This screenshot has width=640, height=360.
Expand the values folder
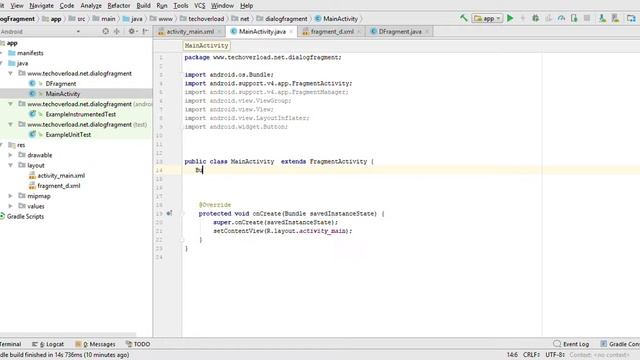click(11, 206)
